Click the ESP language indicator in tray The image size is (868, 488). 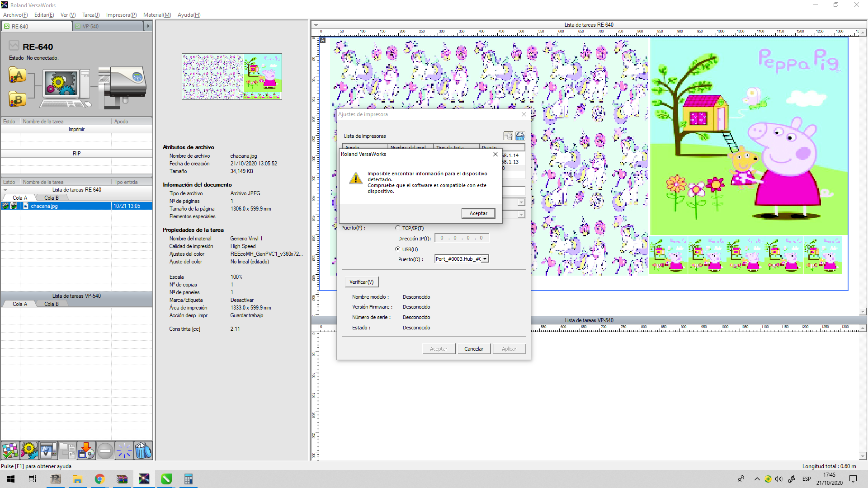[807, 479]
